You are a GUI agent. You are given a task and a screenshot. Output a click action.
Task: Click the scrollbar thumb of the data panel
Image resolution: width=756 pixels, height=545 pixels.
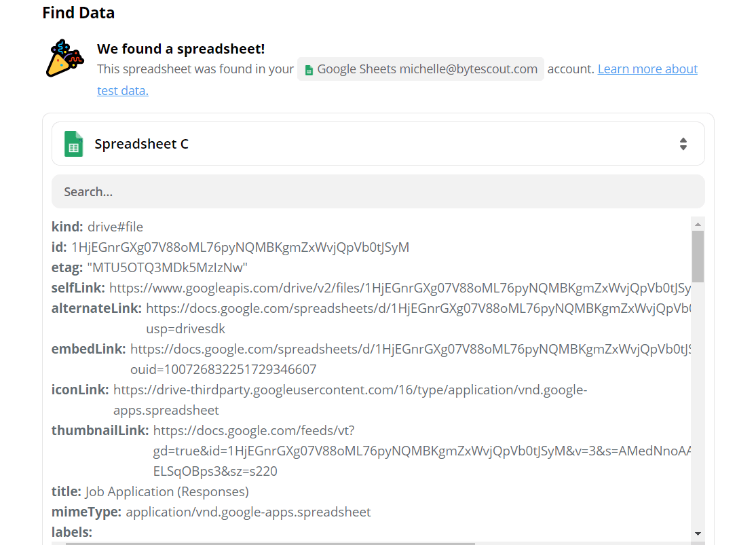(698, 257)
